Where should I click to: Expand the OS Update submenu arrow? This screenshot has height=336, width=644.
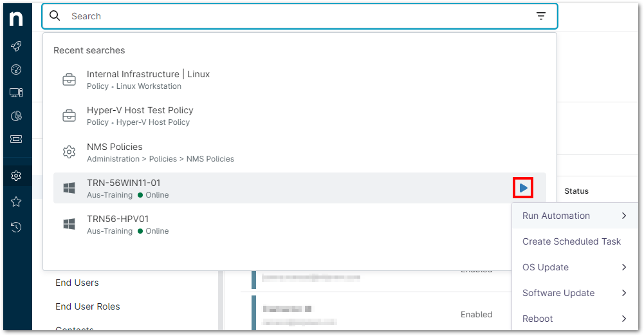click(x=623, y=267)
